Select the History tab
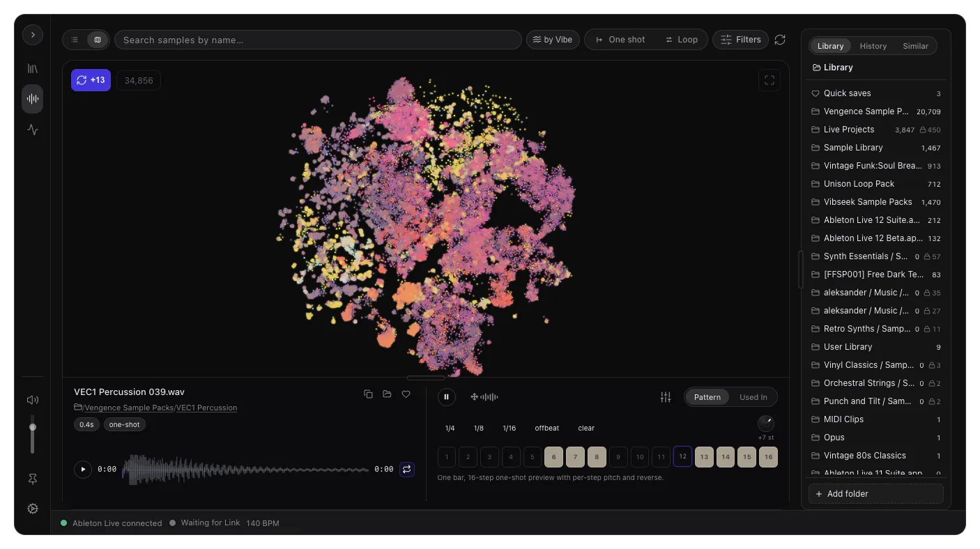The image size is (980, 549). pyautogui.click(x=873, y=46)
